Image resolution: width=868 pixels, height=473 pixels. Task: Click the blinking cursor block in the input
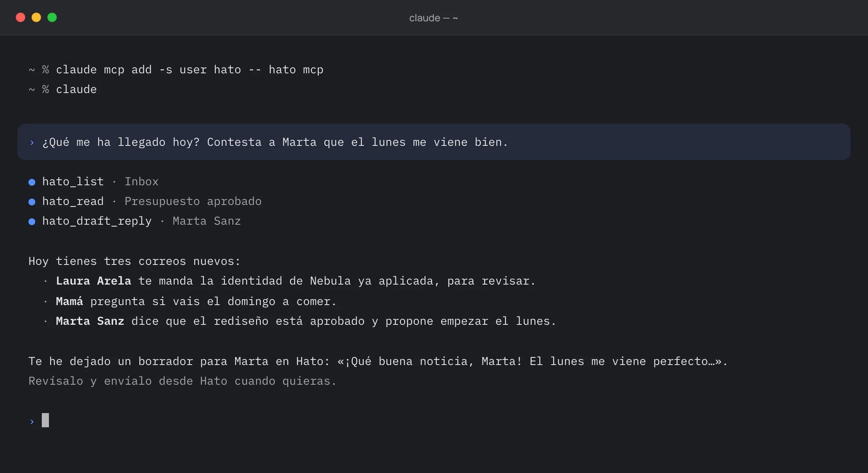[45, 420]
